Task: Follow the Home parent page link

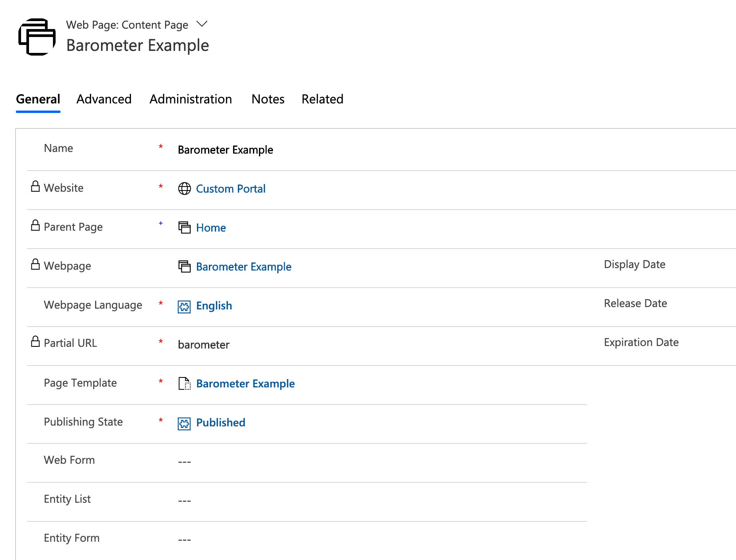Action: (211, 227)
